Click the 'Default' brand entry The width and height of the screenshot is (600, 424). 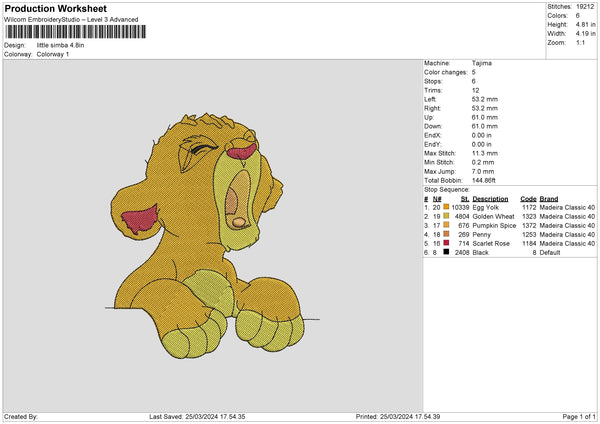[x=550, y=253]
